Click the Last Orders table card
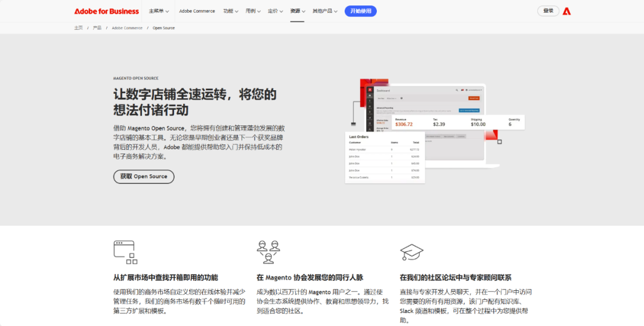 [x=385, y=158]
